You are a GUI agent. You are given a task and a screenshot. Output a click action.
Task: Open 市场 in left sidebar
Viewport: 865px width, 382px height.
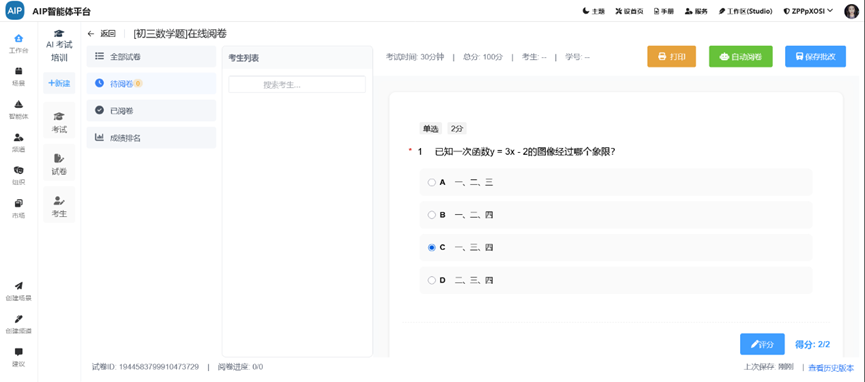click(x=19, y=208)
